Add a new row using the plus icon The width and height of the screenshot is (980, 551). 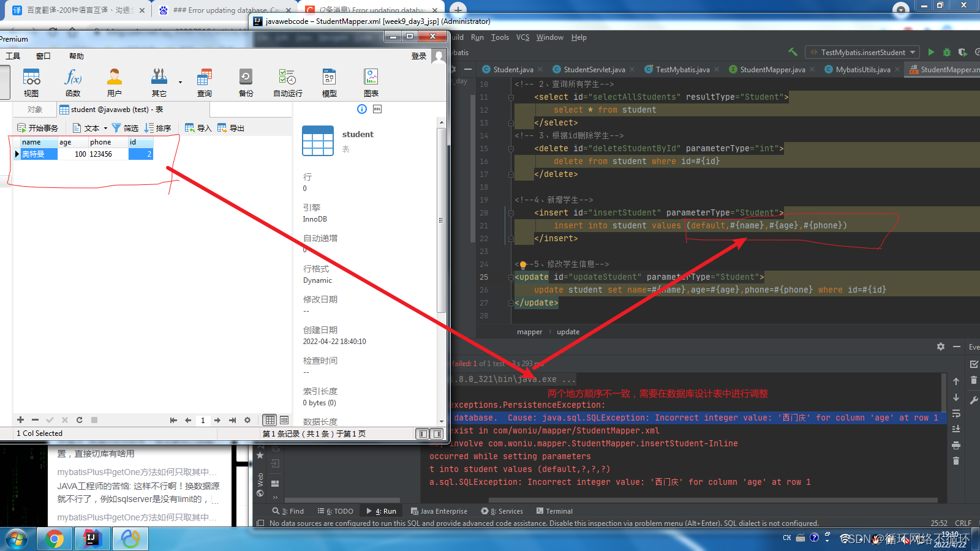coord(20,420)
